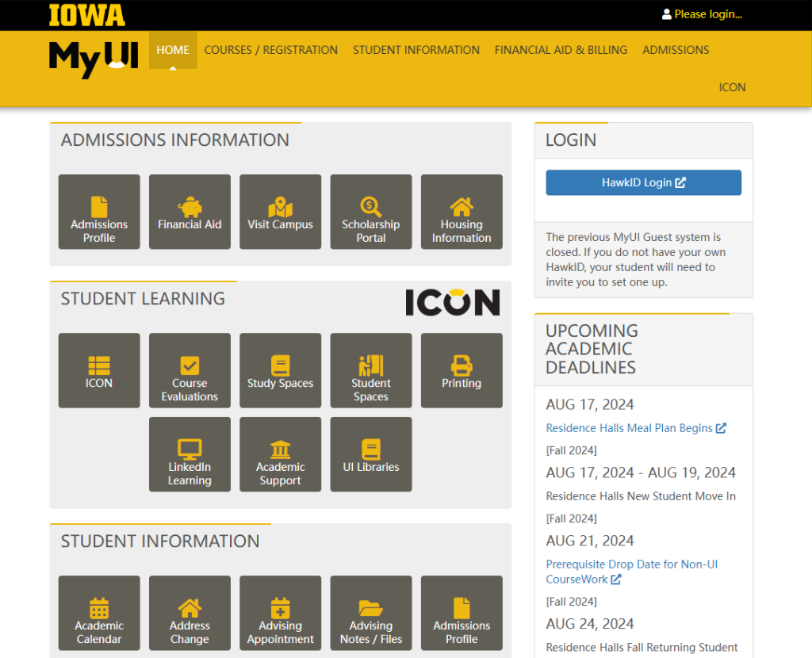This screenshot has height=658, width=812.
Task: Click the Student Spaces tile
Action: tap(371, 370)
